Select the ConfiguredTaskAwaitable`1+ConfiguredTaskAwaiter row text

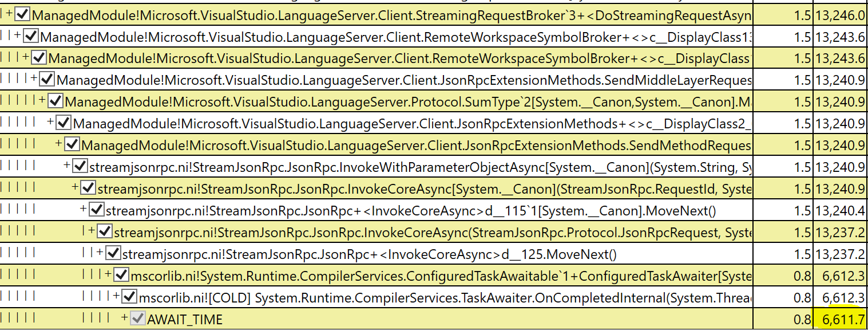(x=441, y=276)
